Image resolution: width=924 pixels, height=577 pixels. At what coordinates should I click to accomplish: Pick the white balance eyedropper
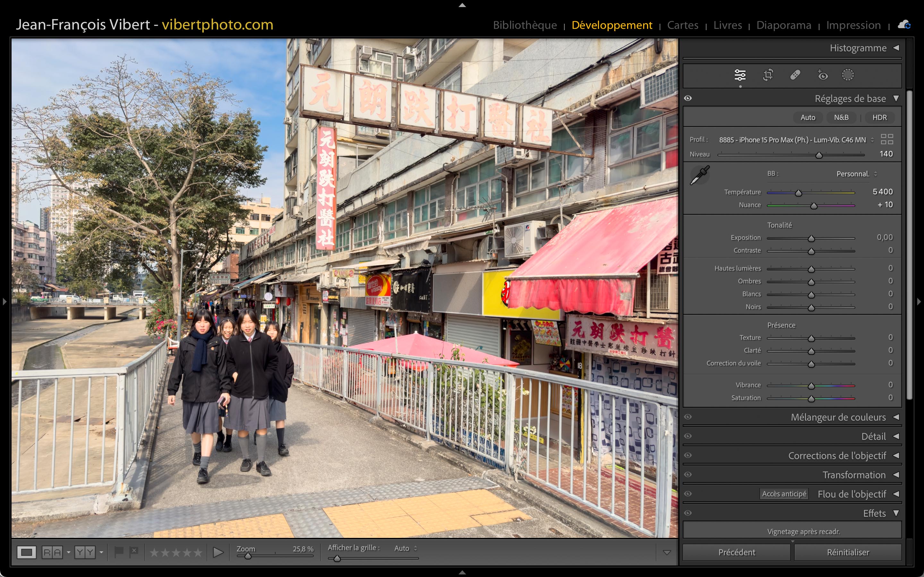click(x=699, y=175)
